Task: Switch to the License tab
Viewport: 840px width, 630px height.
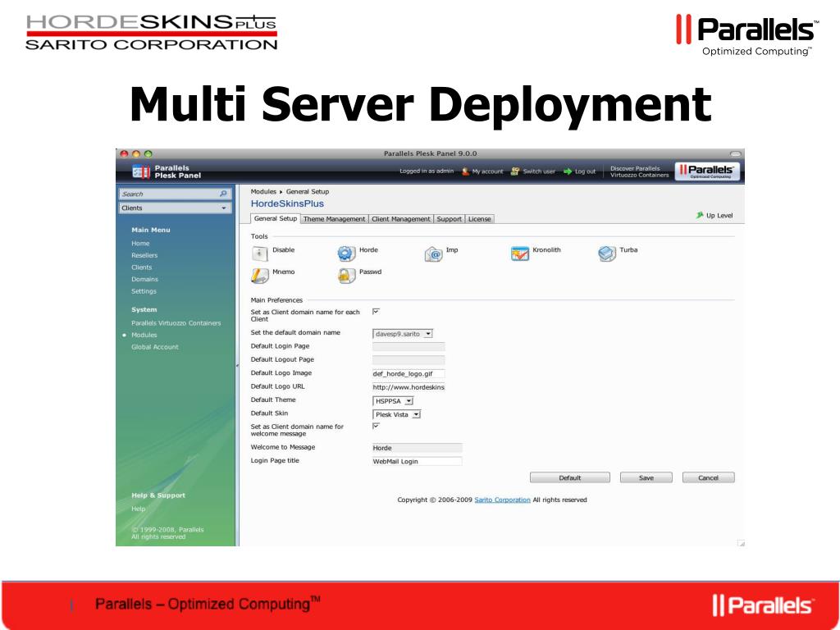Action: coord(479,219)
